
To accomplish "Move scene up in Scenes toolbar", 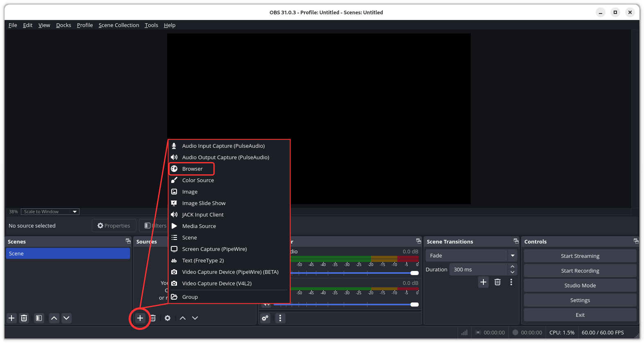I will tap(54, 318).
